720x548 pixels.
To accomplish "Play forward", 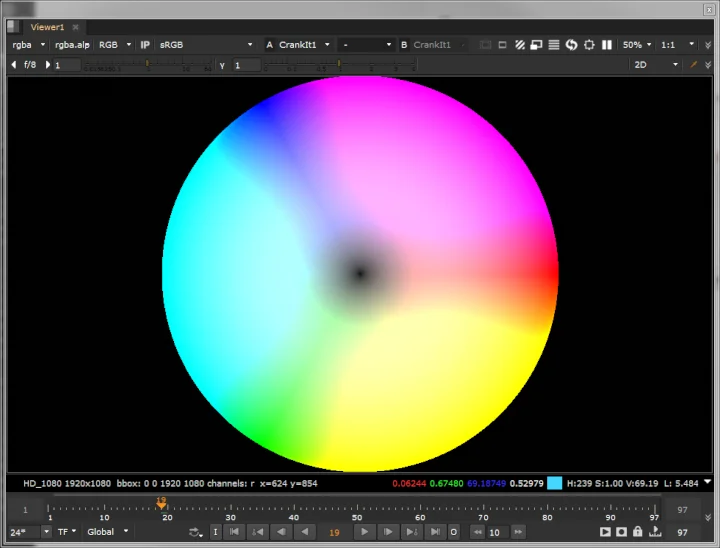I will point(365,532).
